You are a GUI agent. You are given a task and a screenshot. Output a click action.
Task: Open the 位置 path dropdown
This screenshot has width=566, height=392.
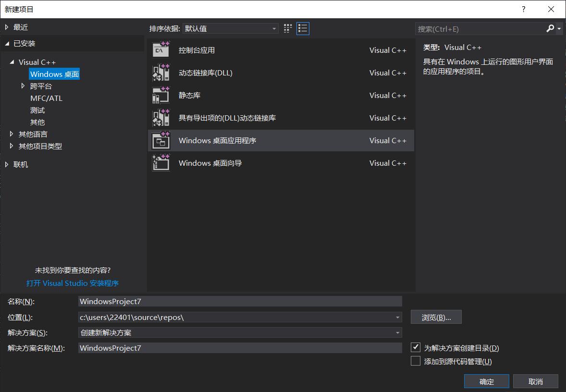(397, 317)
